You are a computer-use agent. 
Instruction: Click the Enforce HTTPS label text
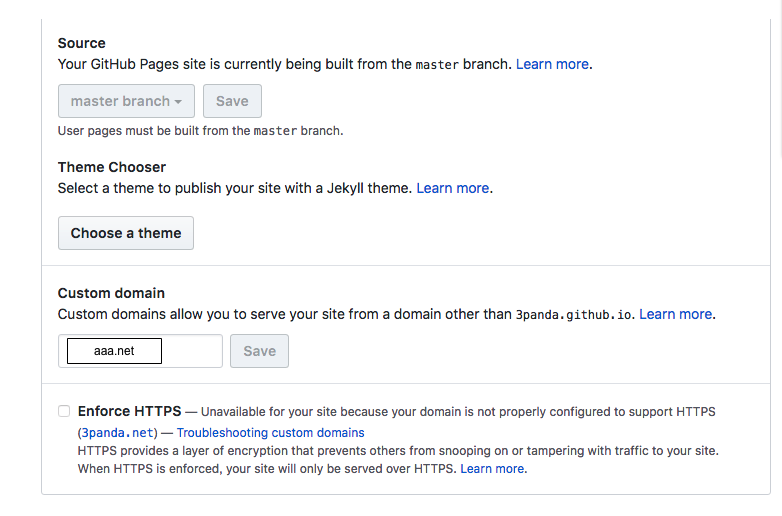coord(130,411)
